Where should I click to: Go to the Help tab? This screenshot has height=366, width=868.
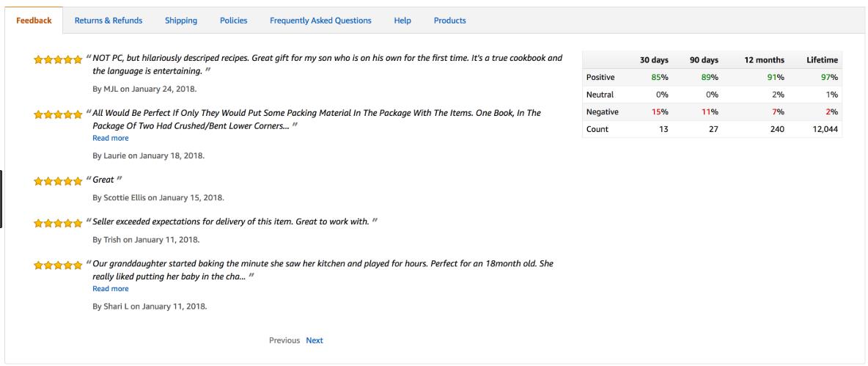pos(402,21)
